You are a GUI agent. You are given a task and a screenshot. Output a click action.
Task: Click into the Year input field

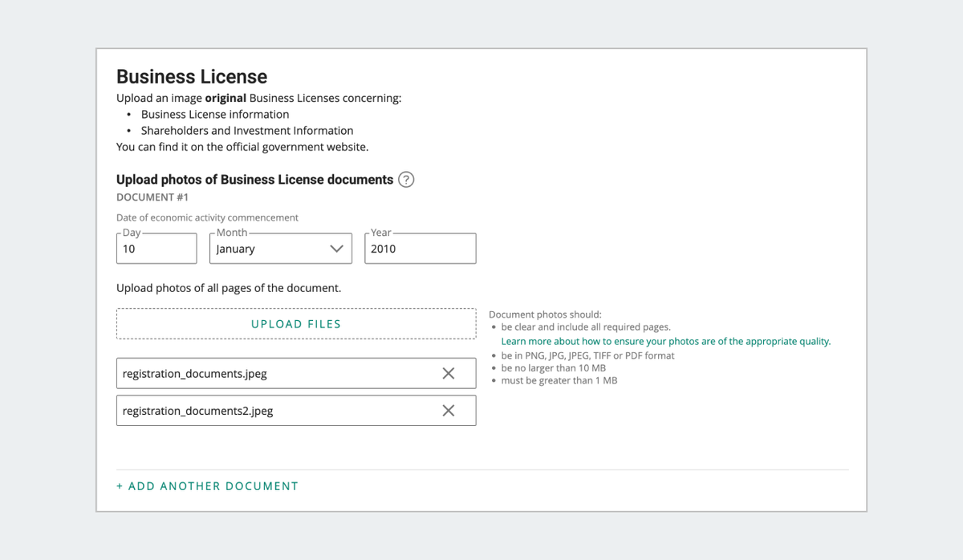tap(420, 249)
